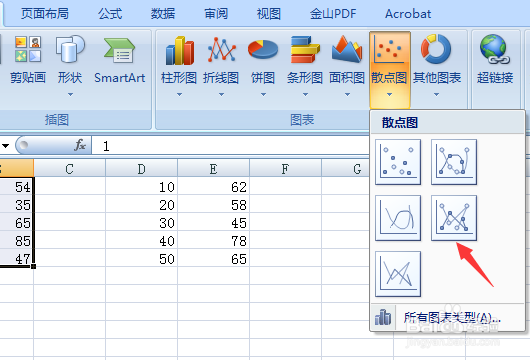This screenshot has width=530, height=360.
Task: Select the Bar chart (条形图) icon
Action: pos(305,49)
